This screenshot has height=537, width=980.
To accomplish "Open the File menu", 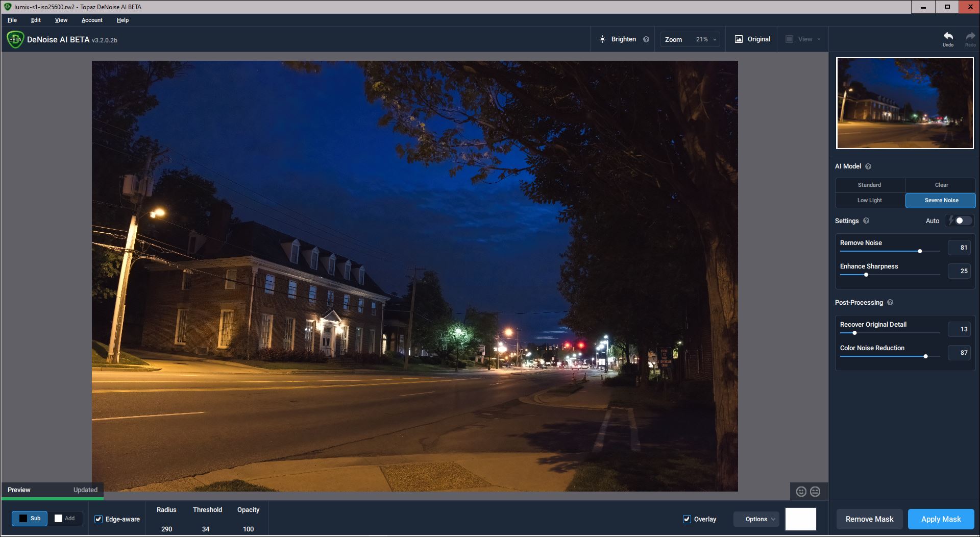I will (12, 20).
